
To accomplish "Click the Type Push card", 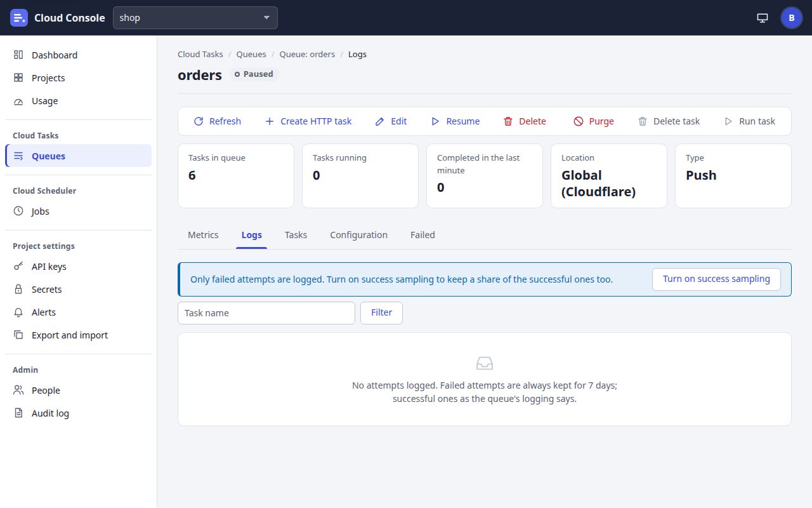I will 733,176.
